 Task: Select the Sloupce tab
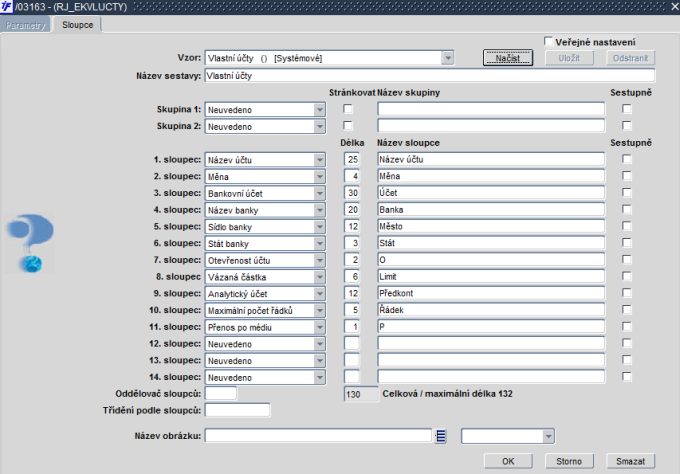78,25
